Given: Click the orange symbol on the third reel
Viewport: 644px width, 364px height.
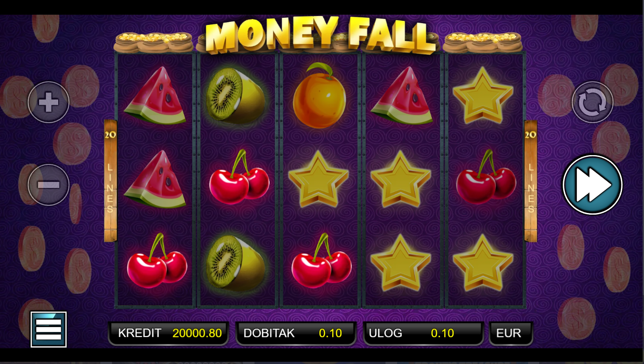Looking at the screenshot, I should pyautogui.click(x=319, y=95).
